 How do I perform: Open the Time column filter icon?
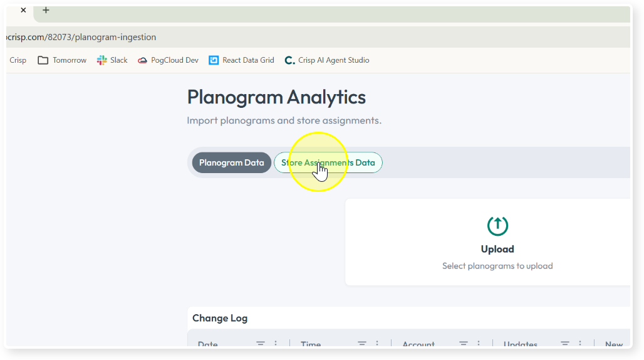[x=362, y=344]
